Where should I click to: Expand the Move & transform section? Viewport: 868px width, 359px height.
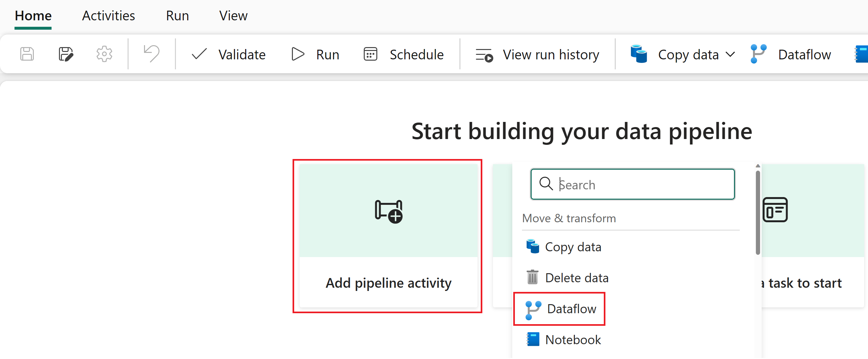(570, 217)
